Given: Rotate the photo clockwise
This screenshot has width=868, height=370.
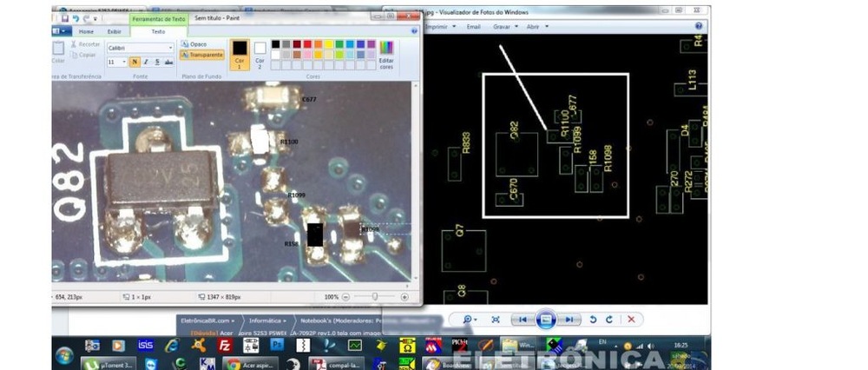Looking at the screenshot, I should coord(609,320).
